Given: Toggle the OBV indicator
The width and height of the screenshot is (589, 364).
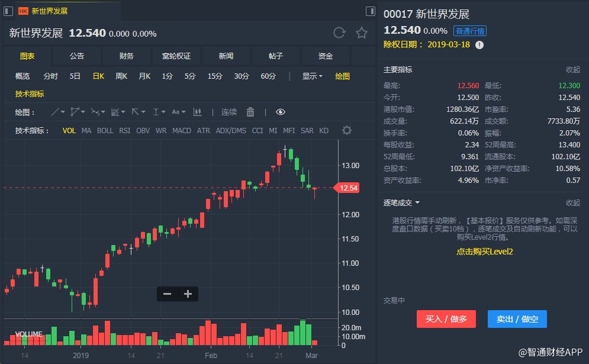Looking at the screenshot, I should coord(143,130).
